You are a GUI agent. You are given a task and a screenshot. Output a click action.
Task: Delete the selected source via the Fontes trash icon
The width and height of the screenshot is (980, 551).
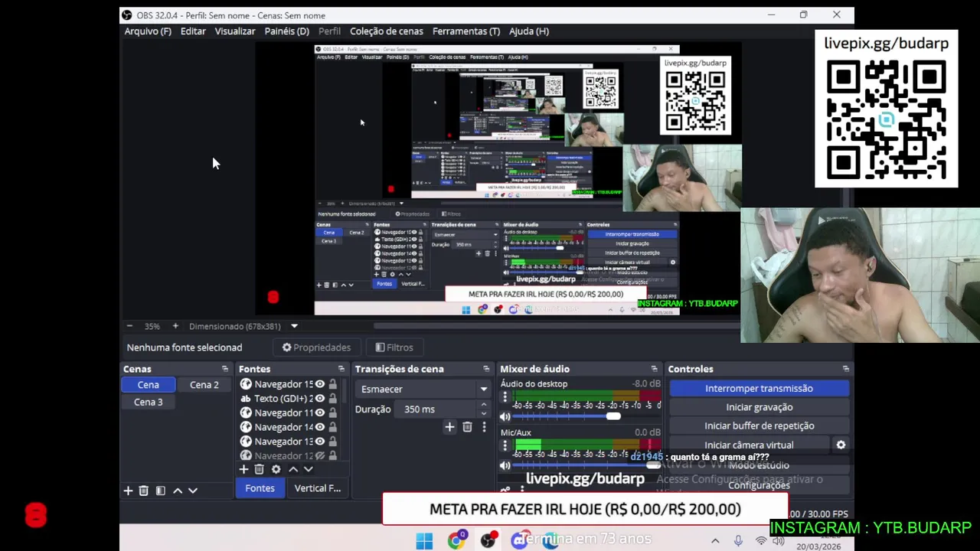260,469
